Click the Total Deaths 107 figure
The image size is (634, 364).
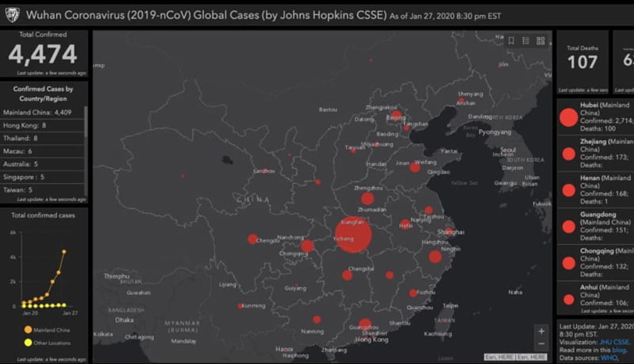click(582, 62)
